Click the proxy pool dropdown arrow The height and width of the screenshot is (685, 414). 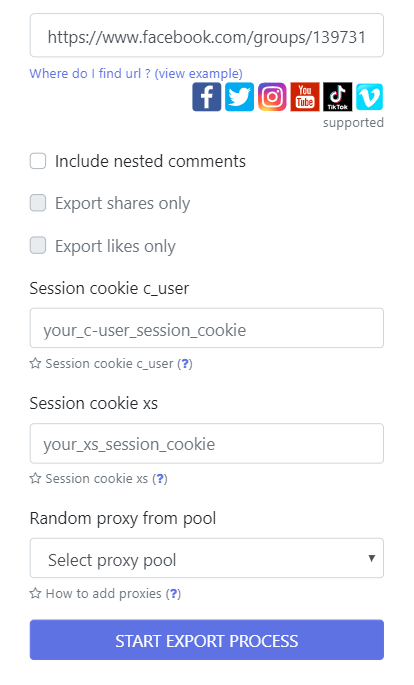(x=372, y=558)
